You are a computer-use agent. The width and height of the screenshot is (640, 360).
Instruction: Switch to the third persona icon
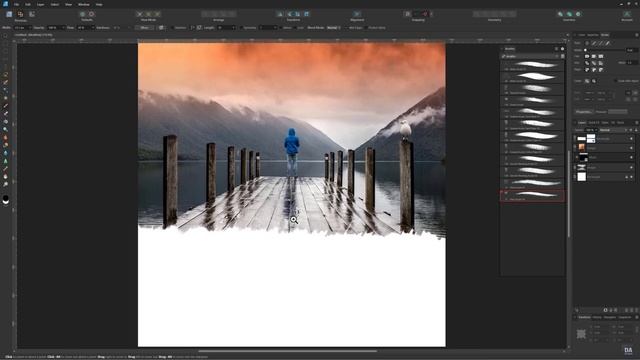(32, 14)
